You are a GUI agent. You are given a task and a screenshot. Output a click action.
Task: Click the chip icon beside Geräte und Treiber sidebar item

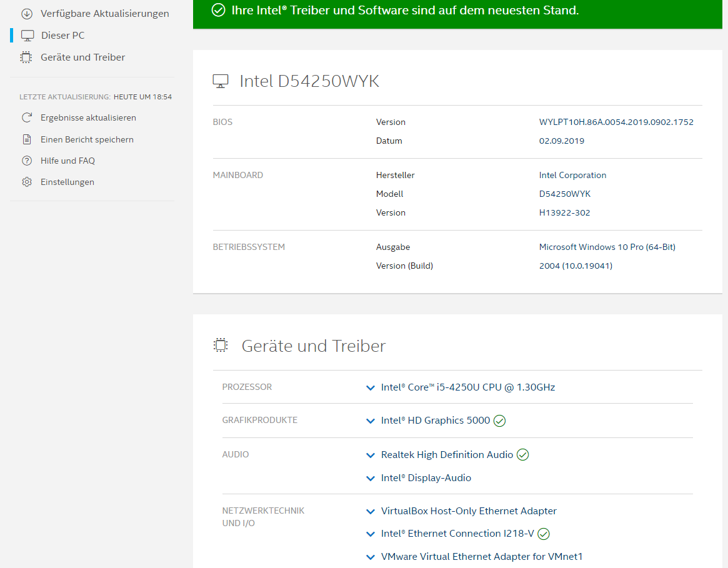pos(26,57)
